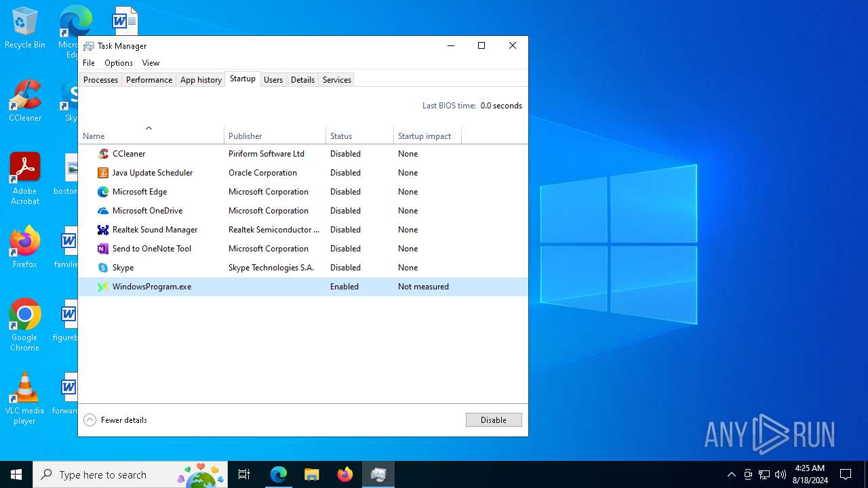Select the CCleaner icon in startup list
This screenshot has width=868, height=488.
103,154
